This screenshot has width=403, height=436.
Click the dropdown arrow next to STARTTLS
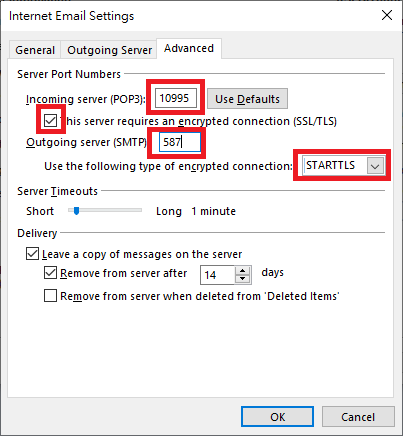[x=375, y=166]
